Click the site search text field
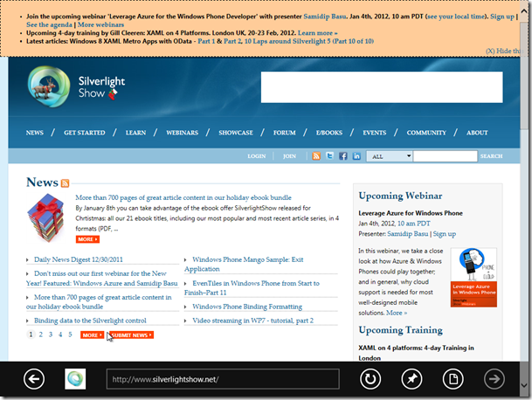The width and height of the screenshot is (532, 400). pyautogui.click(x=446, y=156)
